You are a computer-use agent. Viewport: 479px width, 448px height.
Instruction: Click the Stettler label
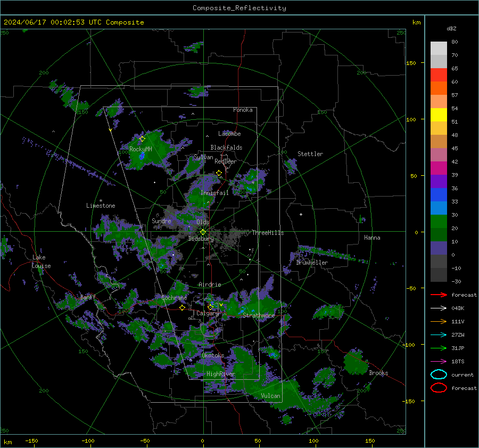(x=310, y=154)
